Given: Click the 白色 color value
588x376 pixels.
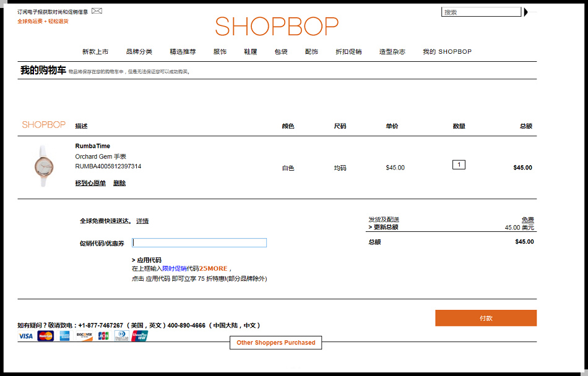Looking at the screenshot, I should [288, 168].
